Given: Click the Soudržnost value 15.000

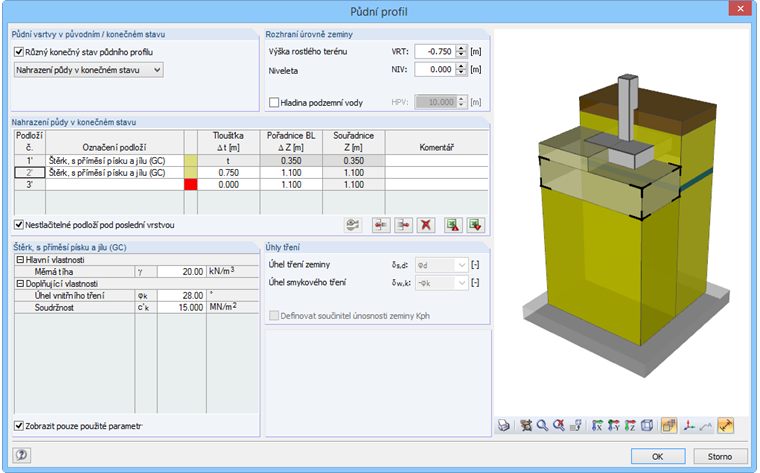Looking at the screenshot, I should coord(181,307).
